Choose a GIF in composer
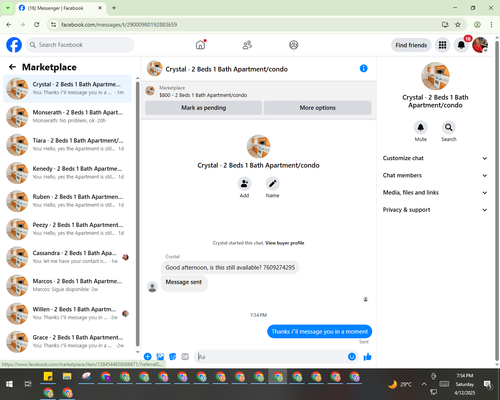 tap(185, 357)
